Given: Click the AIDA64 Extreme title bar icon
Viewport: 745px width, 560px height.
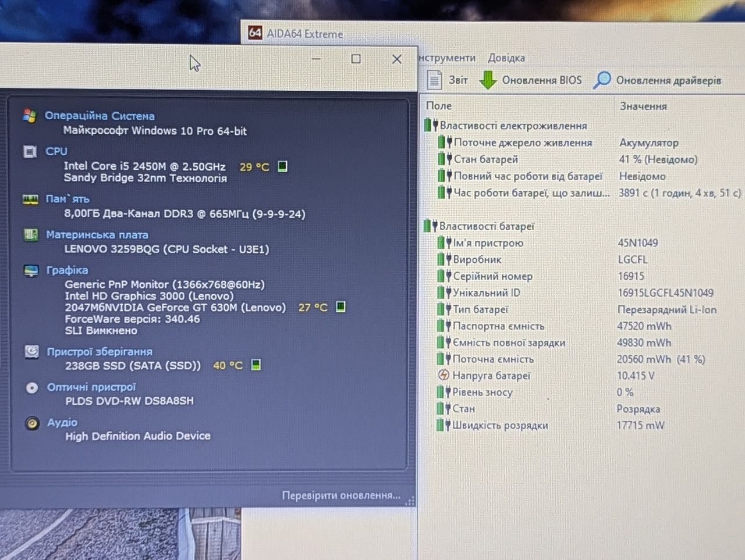Looking at the screenshot, I should pyautogui.click(x=255, y=33).
